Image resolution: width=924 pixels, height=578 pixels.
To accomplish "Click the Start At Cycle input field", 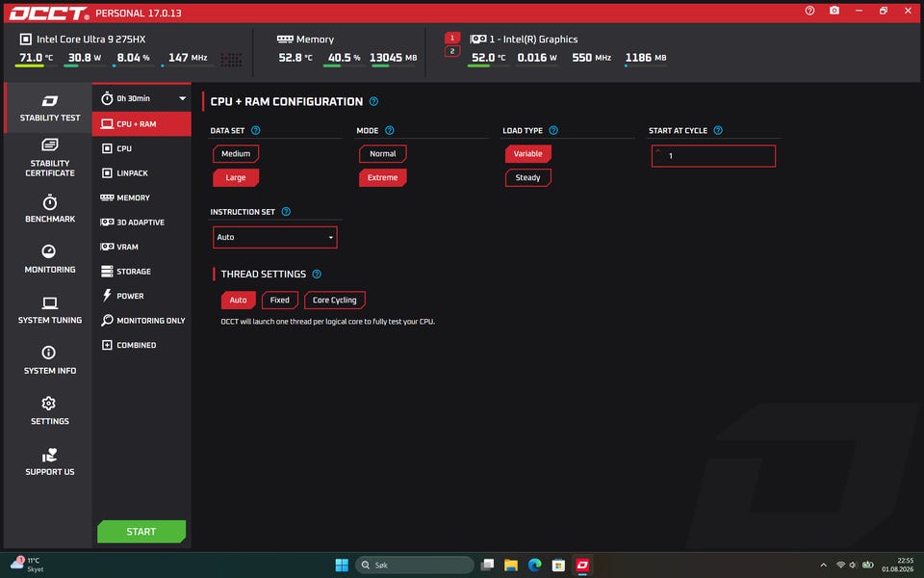I will 713,156.
